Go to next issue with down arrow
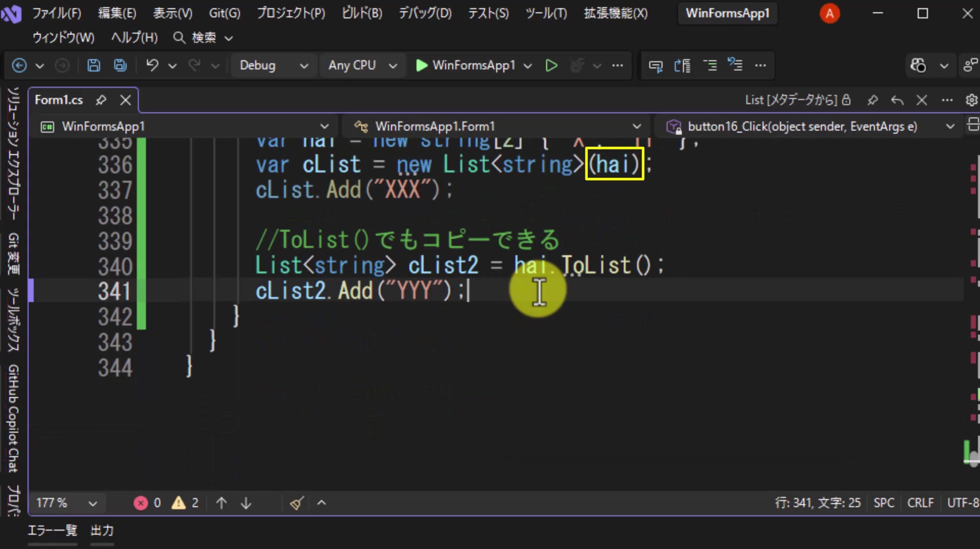The image size is (980, 549). (x=246, y=503)
